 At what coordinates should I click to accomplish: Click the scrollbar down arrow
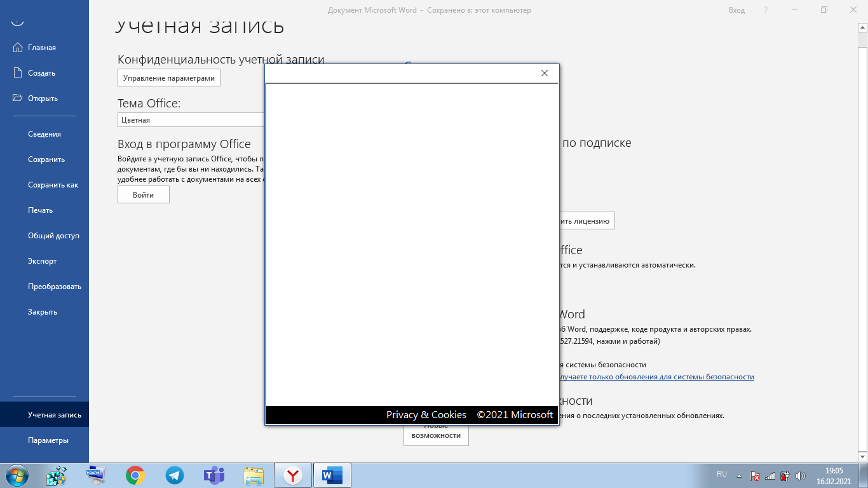862,456
